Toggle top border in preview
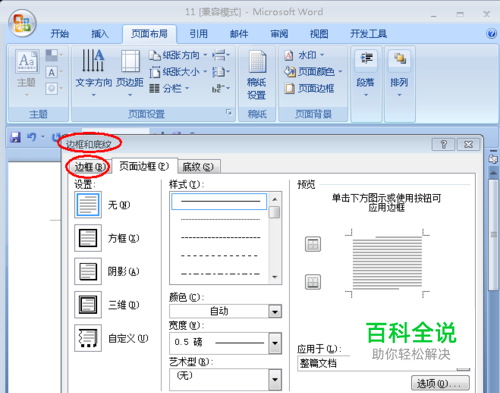The width and height of the screenshot is (500, 393). click(313, 244)
